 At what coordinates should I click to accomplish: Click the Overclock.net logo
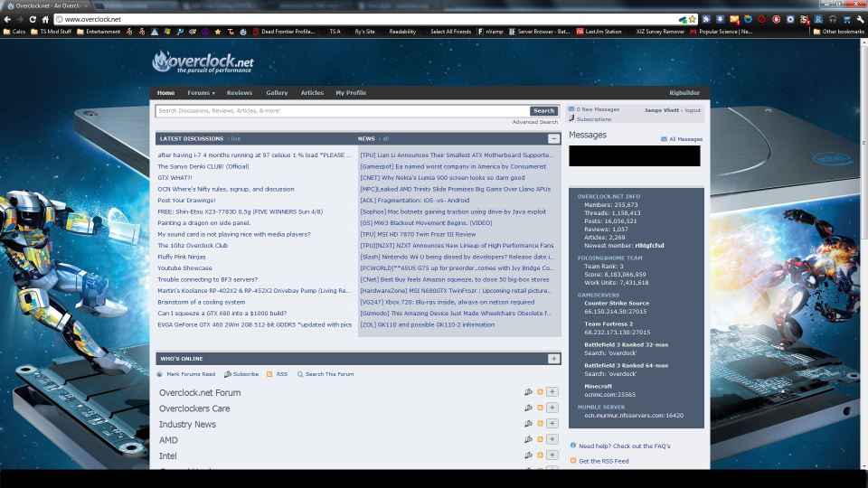click(x=203, y=61)
